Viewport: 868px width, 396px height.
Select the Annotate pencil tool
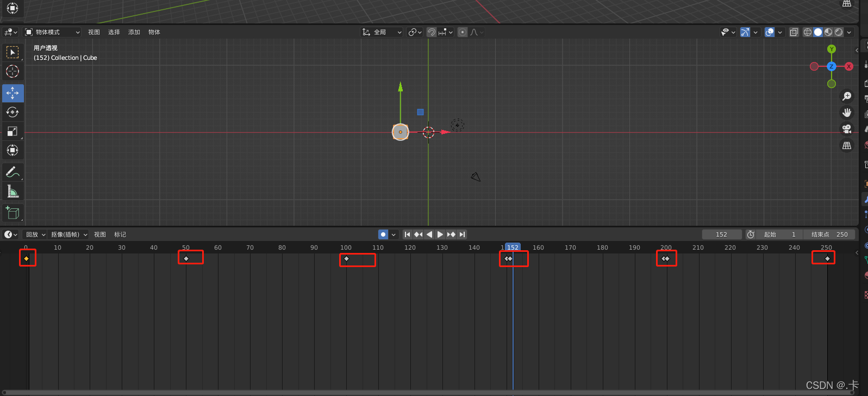pyautogui.click(x=13, y=172)
